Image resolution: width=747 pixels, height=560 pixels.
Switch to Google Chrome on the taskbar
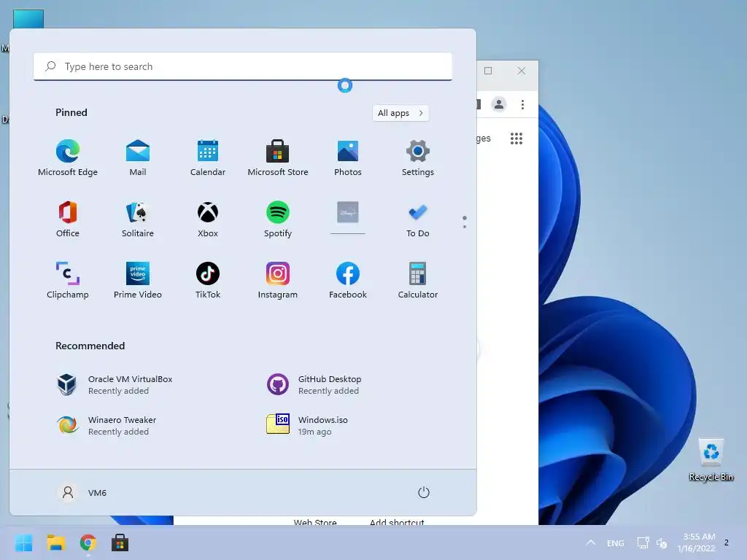tap(88, 542)
